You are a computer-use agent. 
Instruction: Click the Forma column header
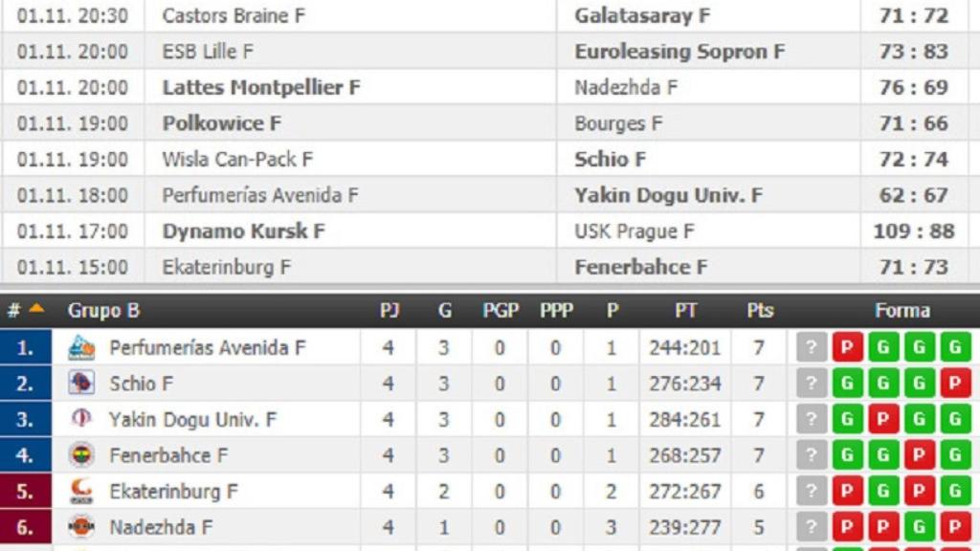pos(902,310)
